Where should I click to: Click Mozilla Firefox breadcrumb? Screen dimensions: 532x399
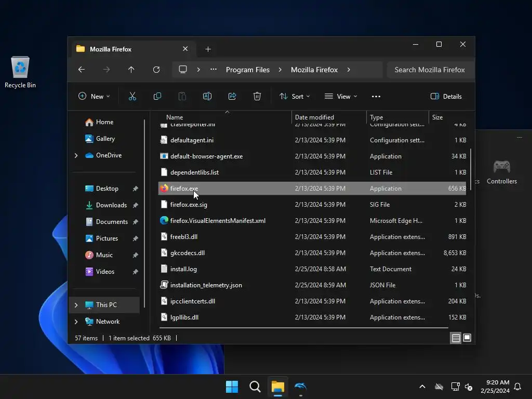[x=314, y=70]
